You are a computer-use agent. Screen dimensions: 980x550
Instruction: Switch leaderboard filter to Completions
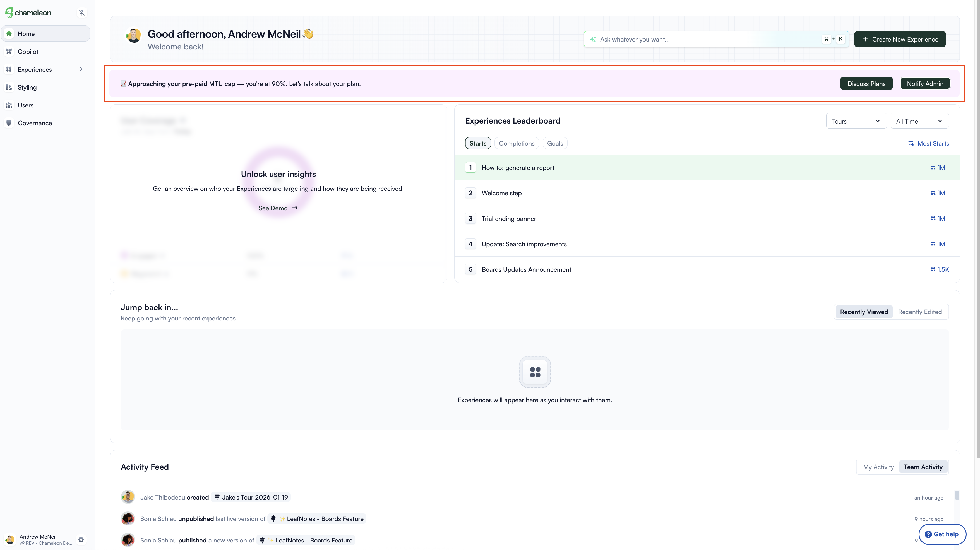pos(517,143)
